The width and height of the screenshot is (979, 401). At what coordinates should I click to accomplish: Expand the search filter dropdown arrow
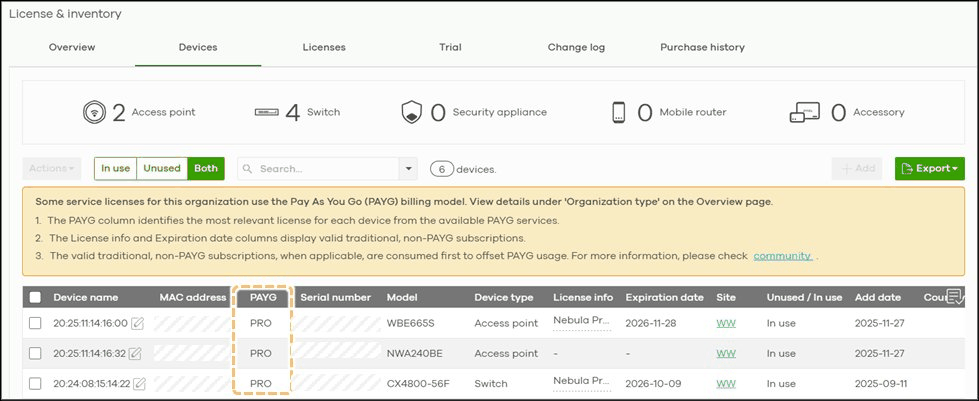[x=407, y=169]
